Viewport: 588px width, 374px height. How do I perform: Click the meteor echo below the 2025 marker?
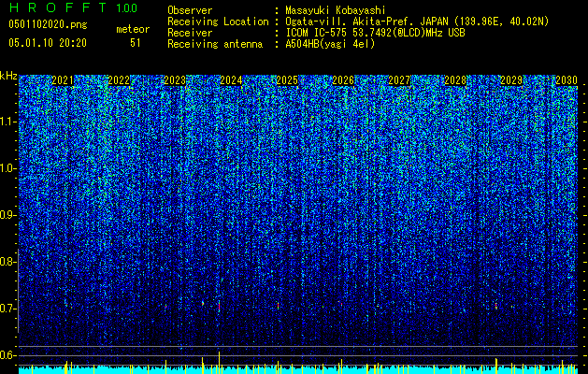click(278, 306)
